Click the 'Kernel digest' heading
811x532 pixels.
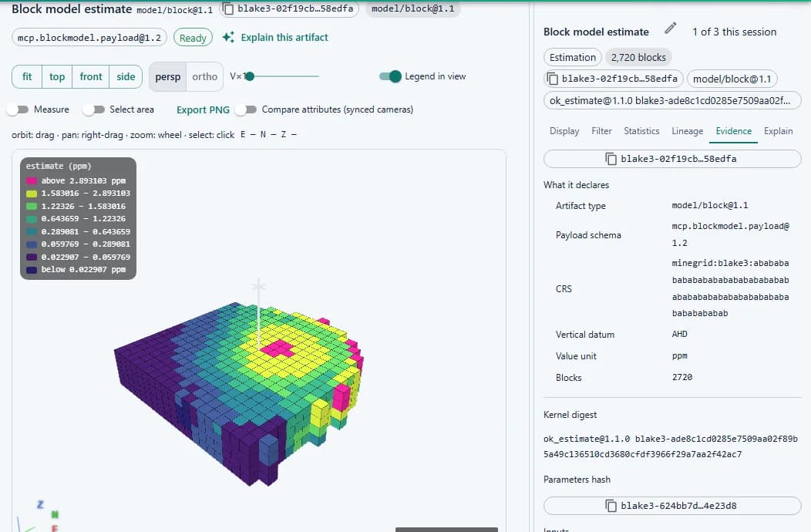pyautogui.click(x=570, y=415)
